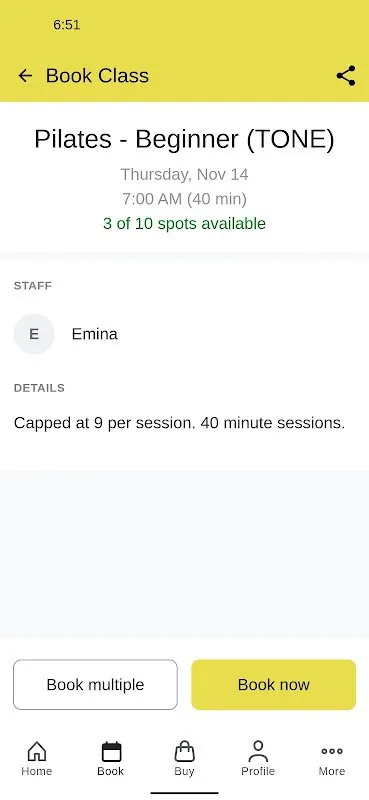Tap the Capped at 9 per session details text

[179, 423]
